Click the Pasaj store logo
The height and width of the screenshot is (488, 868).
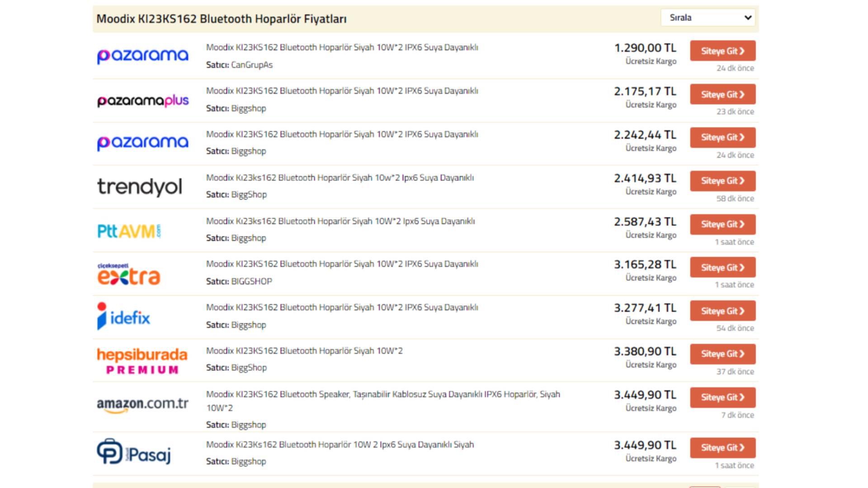(134, 452)
